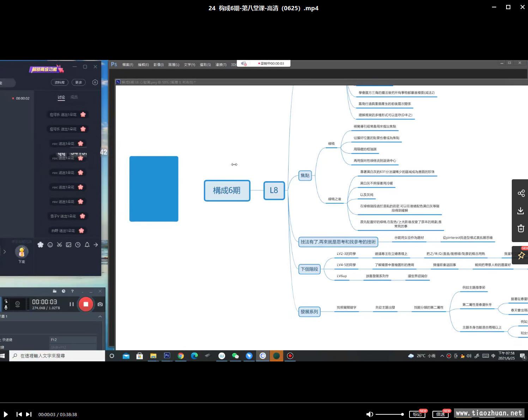Switch to the 成员 tab
Screen dimensions: 528x420
click(x=74, y=97)
